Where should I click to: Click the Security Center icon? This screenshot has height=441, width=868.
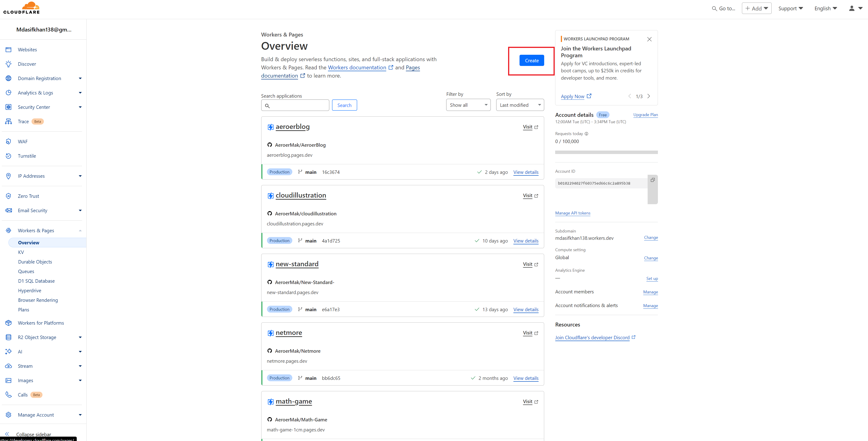pyautogui.click(x=8, y=107)
